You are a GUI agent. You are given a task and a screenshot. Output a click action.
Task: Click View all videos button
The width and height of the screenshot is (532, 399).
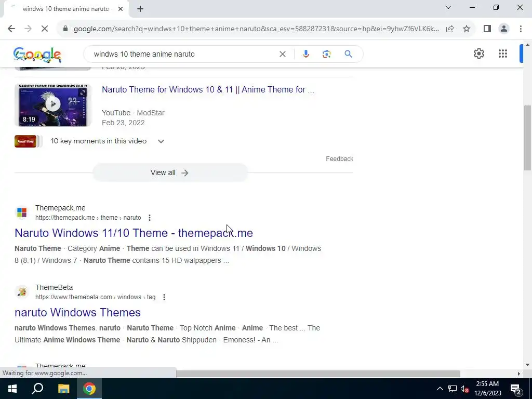click(x=170, y=172)
